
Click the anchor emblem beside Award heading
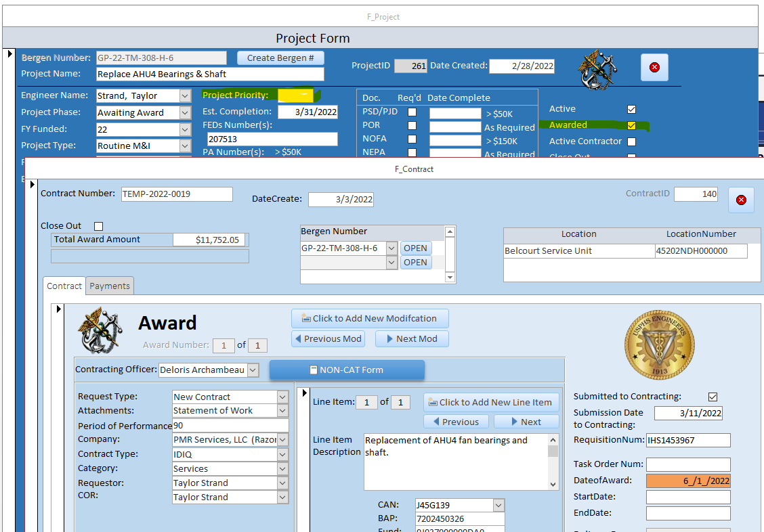pyautogui.click(x=100, y=330)
